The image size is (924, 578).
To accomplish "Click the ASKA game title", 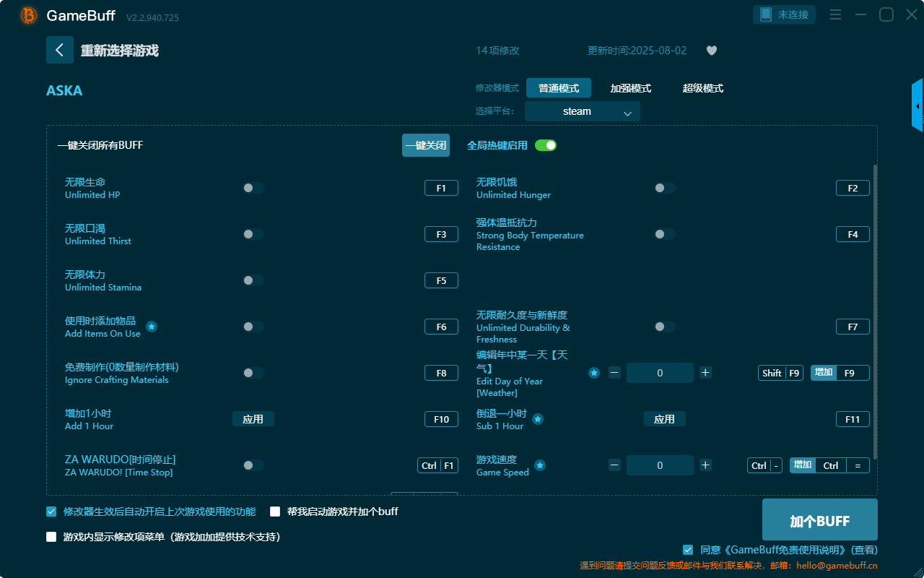I will (64, 90).
